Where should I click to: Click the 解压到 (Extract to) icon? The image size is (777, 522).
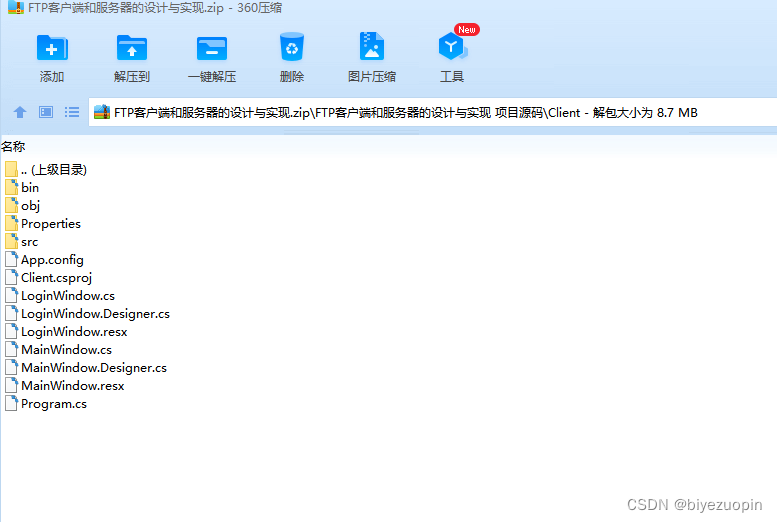132,48
